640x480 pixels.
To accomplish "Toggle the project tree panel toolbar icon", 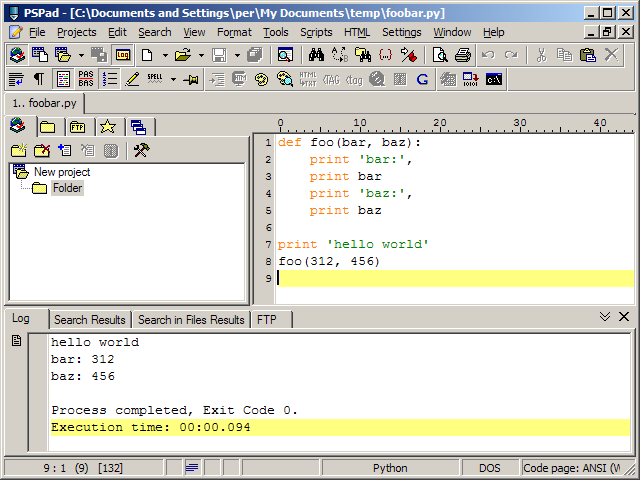I will pyautogui.click(x=17, y=55).
